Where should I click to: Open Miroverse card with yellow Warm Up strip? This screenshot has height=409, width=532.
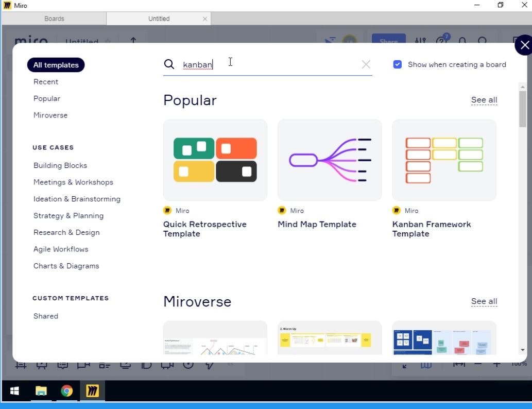330,338
